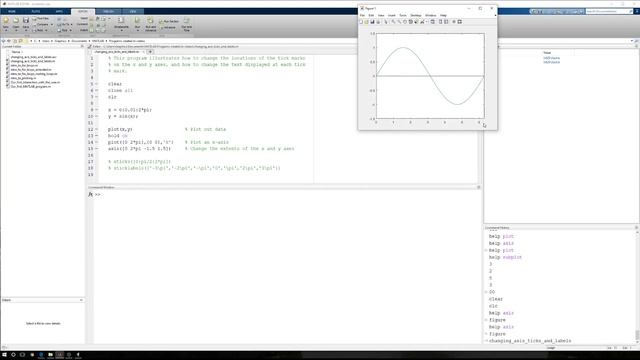Click the Print button in toolstrip

[x=39, y=30]
